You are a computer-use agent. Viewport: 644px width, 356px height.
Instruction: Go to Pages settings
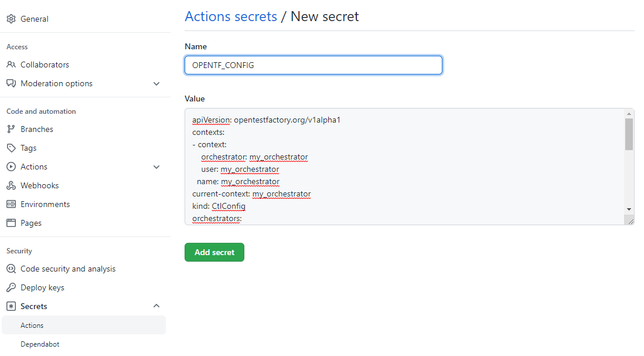[31, 223]
